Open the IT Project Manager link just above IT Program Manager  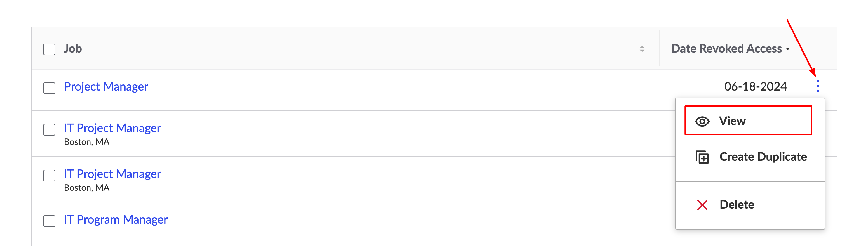pyautogui.click(x=112, y=174)
